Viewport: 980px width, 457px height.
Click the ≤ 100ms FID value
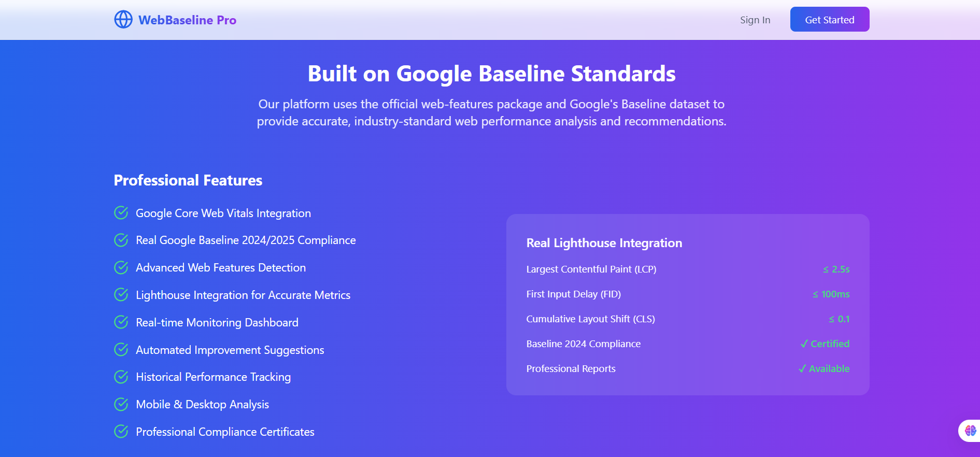click(x=831, y=294)
